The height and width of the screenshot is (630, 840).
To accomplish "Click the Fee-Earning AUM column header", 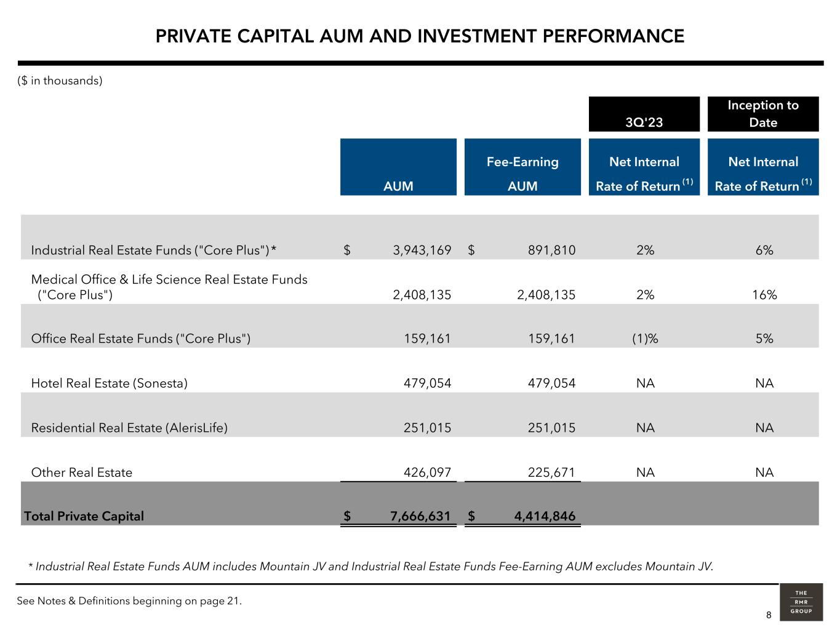I will click(522, 167).
